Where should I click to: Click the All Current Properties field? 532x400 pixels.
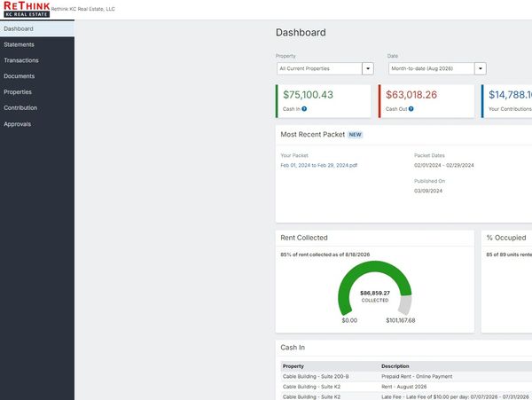[319, 68]
